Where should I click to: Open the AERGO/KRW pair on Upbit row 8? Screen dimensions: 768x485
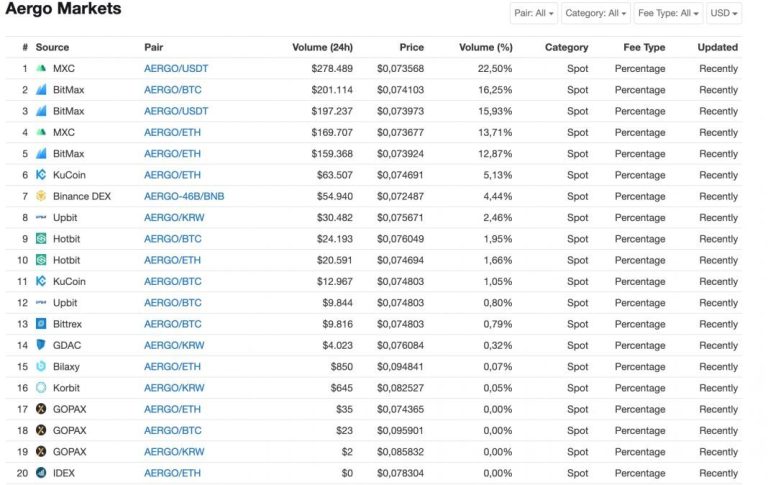[x=174, y=218]
